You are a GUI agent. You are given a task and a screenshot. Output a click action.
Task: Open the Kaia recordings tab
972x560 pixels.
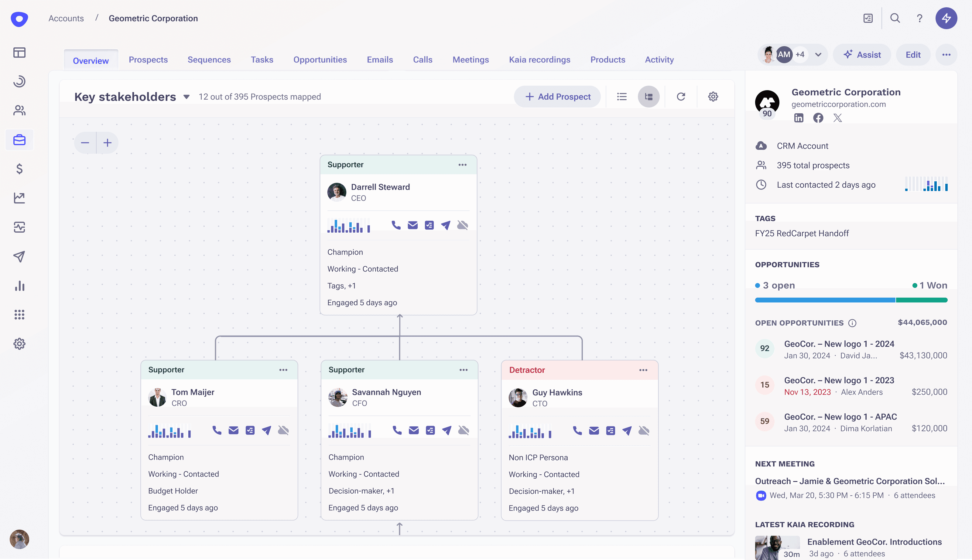click(539, 60)
